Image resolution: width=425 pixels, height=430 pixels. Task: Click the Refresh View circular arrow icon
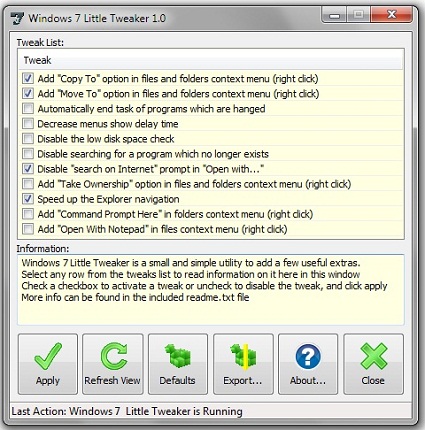(x=114, y=356)
